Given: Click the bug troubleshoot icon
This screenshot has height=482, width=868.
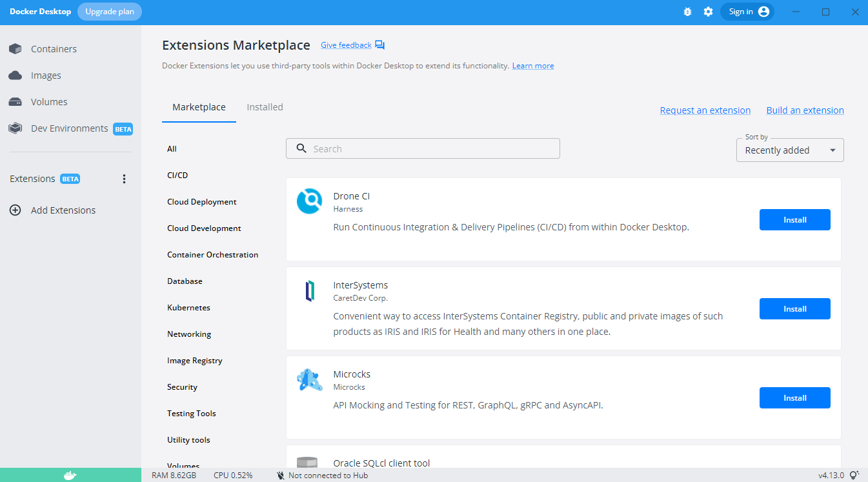Looking at the screenshot, I should [687, 12].
